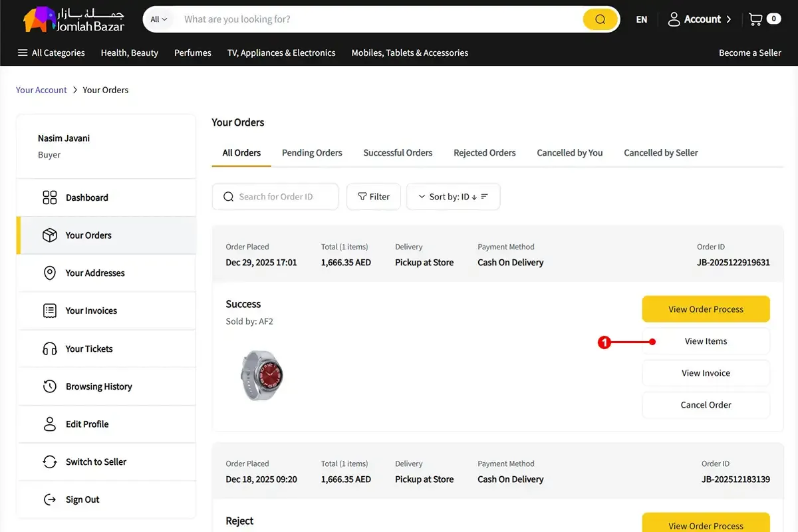Expand the Account menu
Screen dimensions: 798x532
[x=699, y=19]
